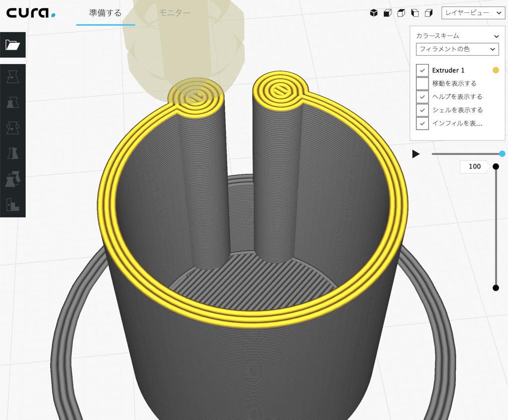Screen dimensions: 508x420
Task: Open the レイヤービュー view mode dropdown
Action: pyautogui.click(x=473, y=12)
